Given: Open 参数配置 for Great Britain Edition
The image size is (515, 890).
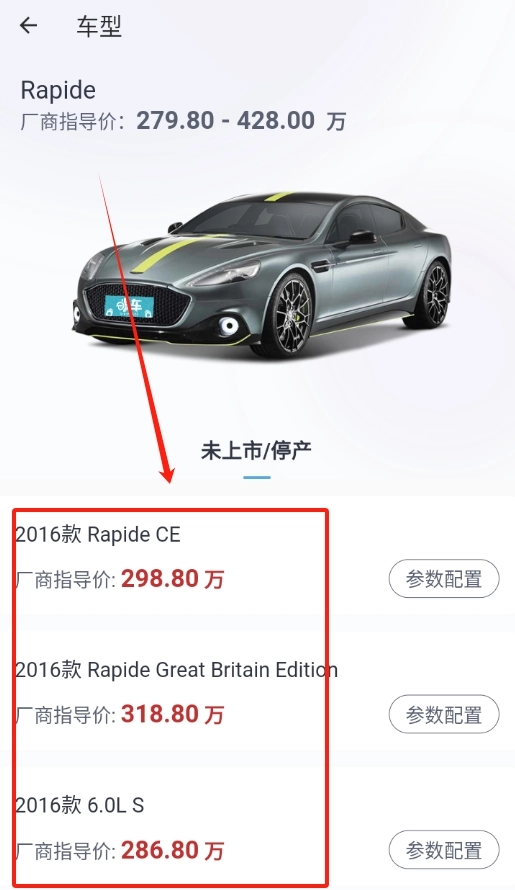Looking at the screenshot, I should pos(444,714).
